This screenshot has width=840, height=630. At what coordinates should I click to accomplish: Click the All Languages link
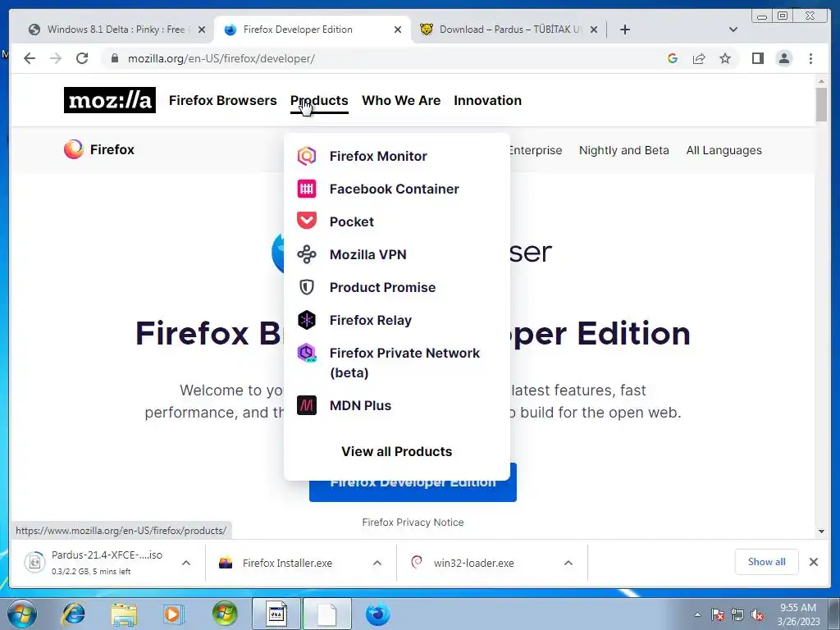click(x=724, y=150)
